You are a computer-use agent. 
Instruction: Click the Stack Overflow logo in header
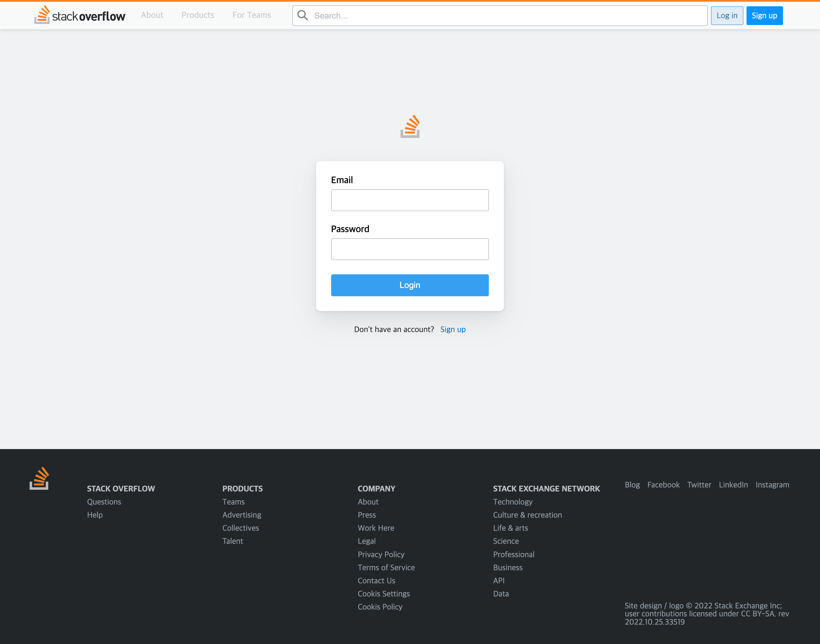tap(80, 15)
